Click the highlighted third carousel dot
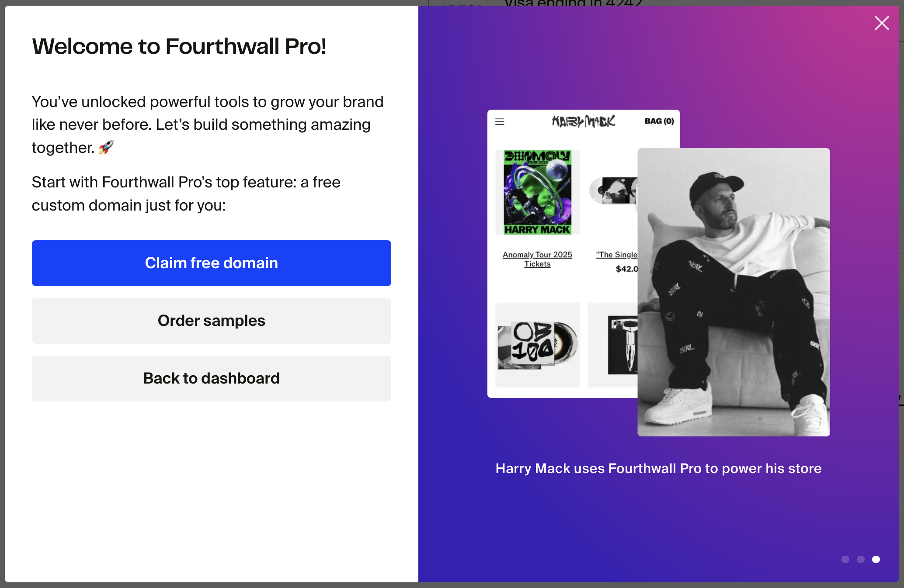 pyautogui.click(x=876, y=559)
